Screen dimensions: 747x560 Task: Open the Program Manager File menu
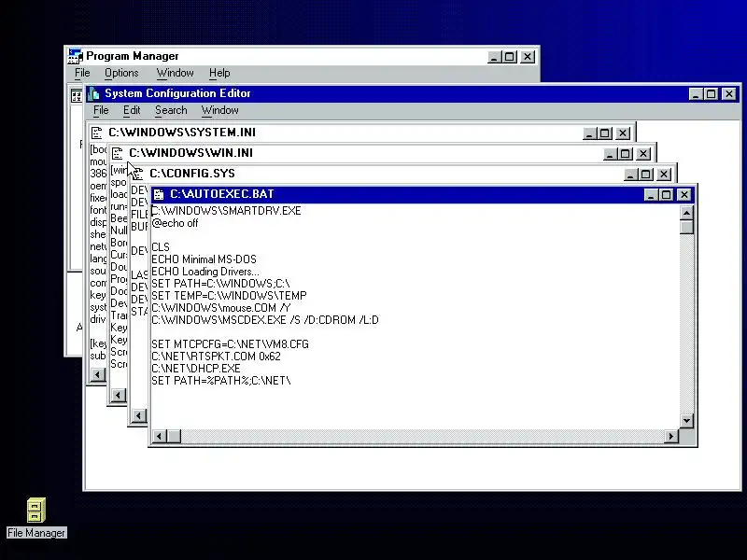point(82,73)
